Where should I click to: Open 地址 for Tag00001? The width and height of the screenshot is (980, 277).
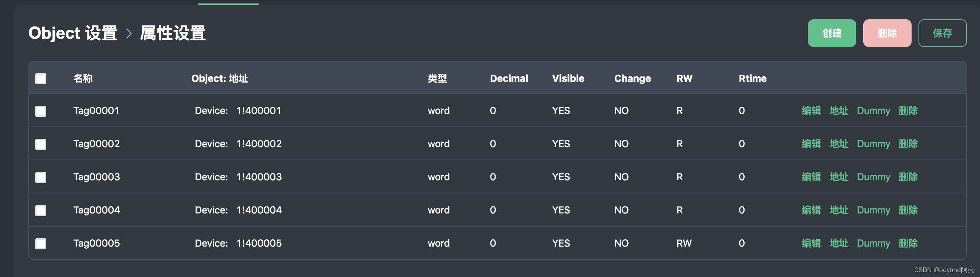pyautogui.click(x=839, y=111)
